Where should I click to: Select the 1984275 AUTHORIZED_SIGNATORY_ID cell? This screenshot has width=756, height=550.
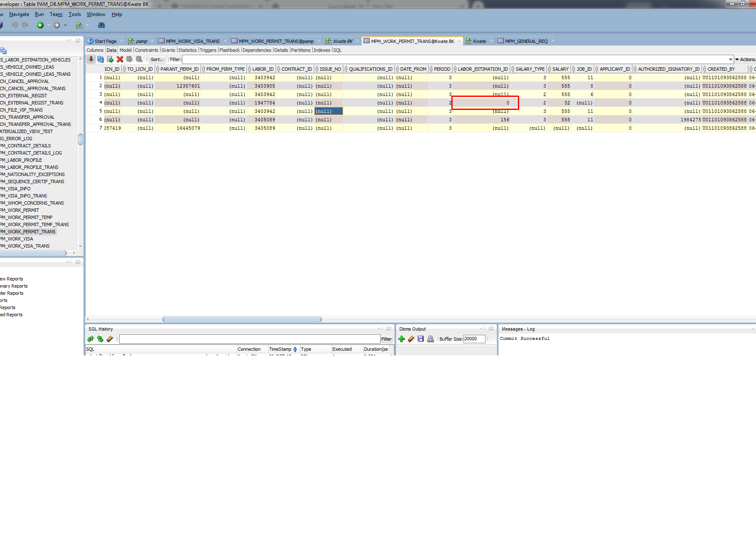coord(668,120)
